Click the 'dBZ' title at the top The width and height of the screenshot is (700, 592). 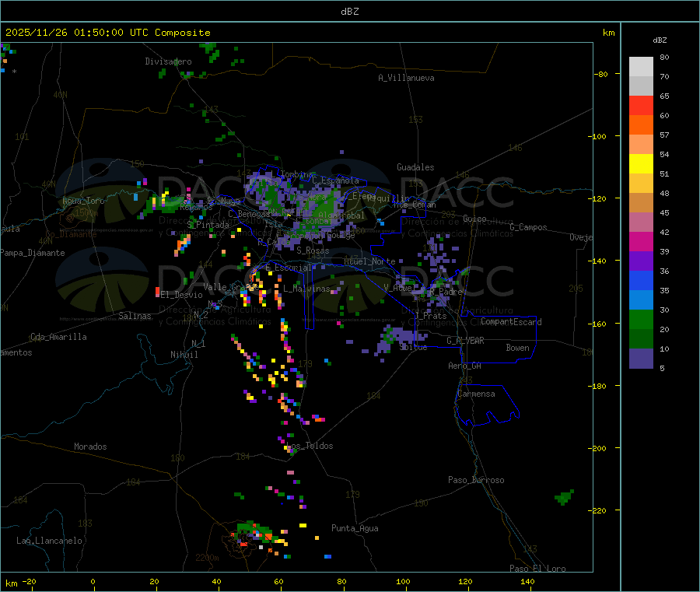pyautogui.click(x=349, y=12)
